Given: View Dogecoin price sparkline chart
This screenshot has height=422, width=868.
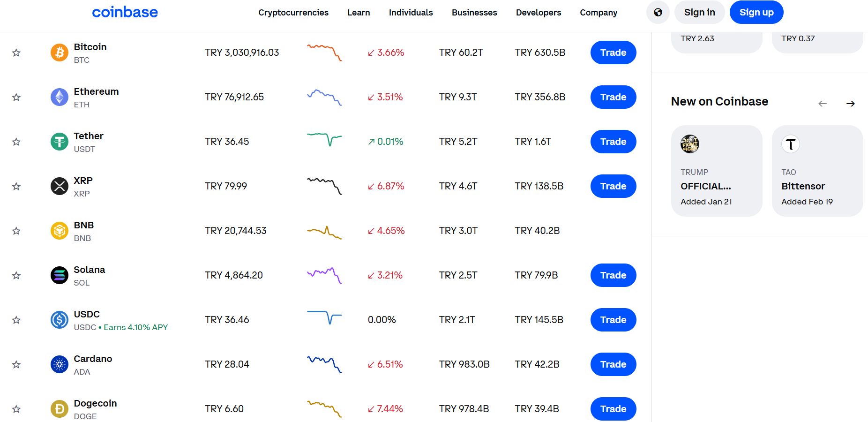Looking at the screenshot, I should point(324,409).
